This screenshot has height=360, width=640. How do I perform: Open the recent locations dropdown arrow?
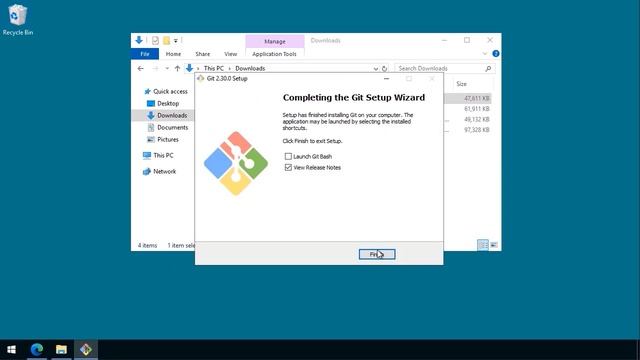coord(167,69)
